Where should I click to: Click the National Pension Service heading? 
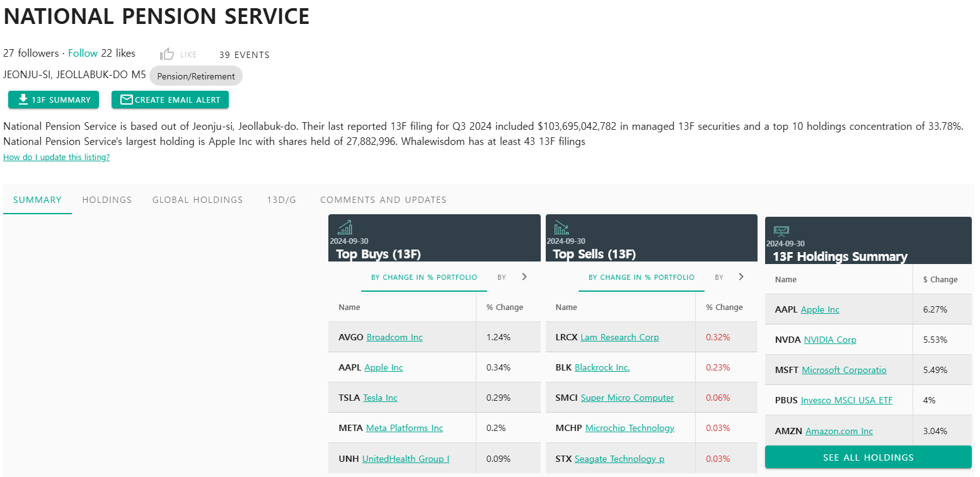pyautogui.click(x=157, y=16)
